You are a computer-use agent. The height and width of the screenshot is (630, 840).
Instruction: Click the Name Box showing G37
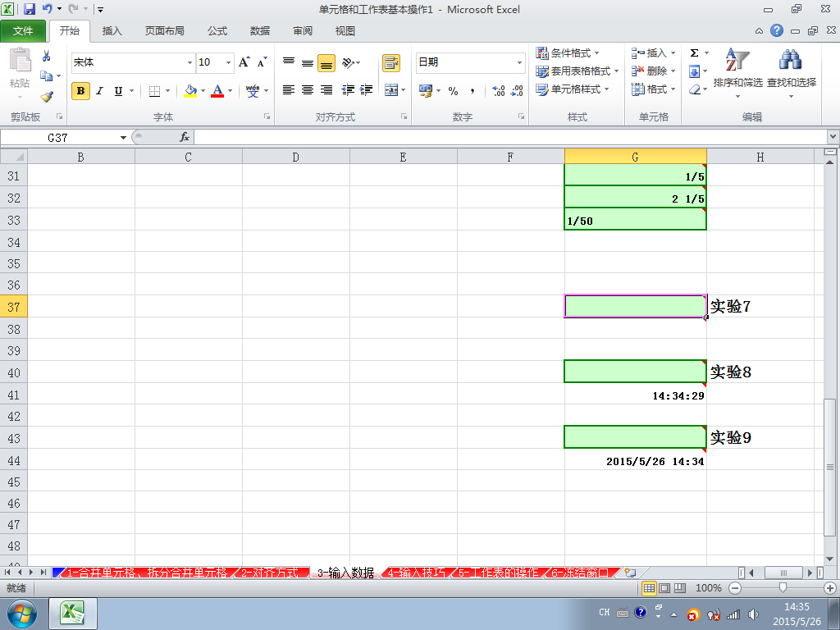pyautogui.click(x=58, y=138)
